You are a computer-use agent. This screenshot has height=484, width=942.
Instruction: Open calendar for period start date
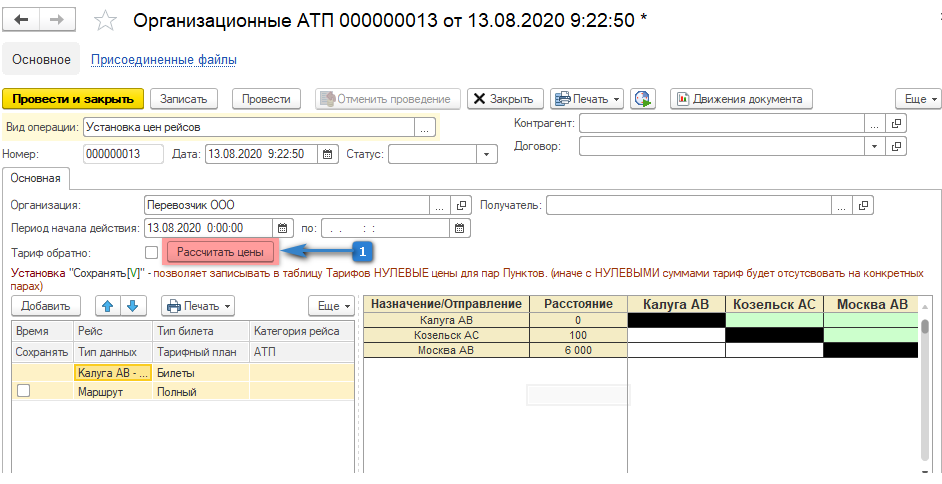pos(283,228)
